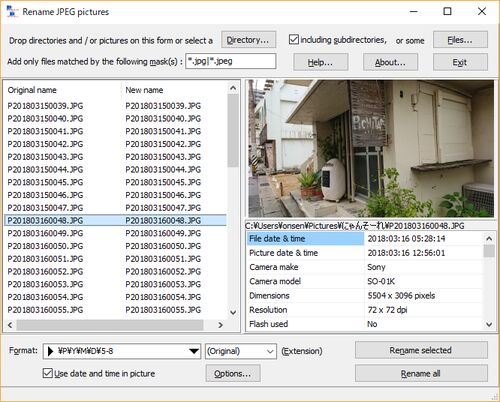Click file list scroll left arrow
Viewport: 500px width, 402px height.
pos(10,325)
